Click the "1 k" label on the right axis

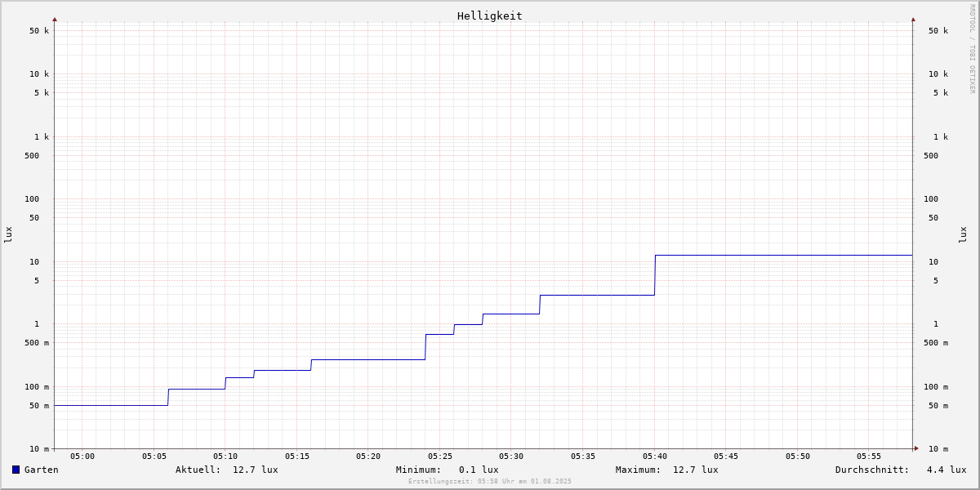941,137
